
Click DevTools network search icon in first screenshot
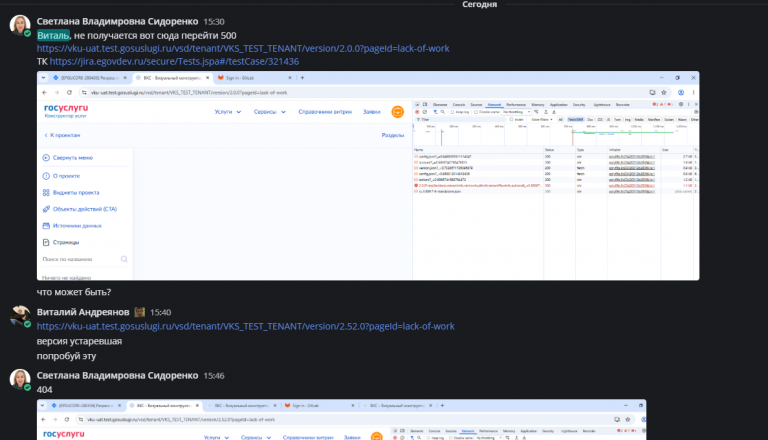click(443, 112)
